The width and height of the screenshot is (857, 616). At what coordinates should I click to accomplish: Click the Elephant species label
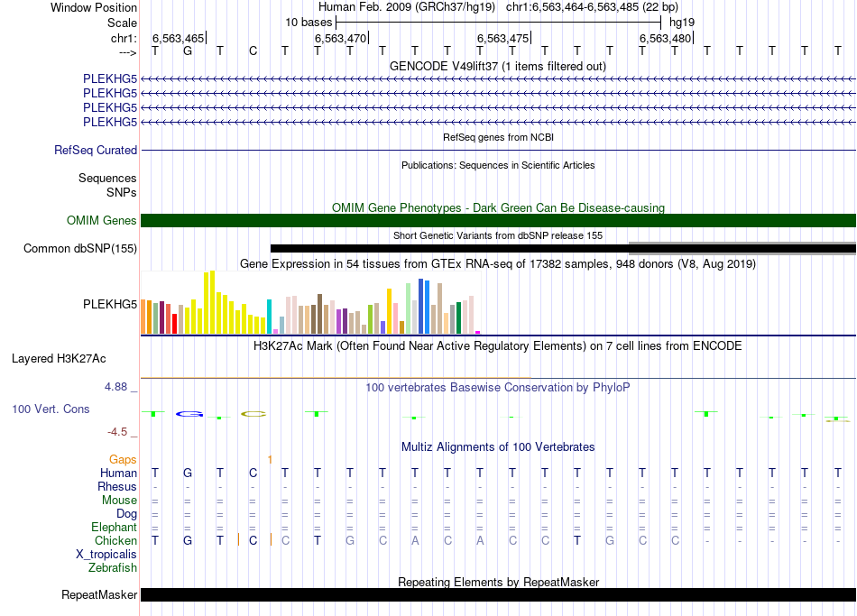114,528
